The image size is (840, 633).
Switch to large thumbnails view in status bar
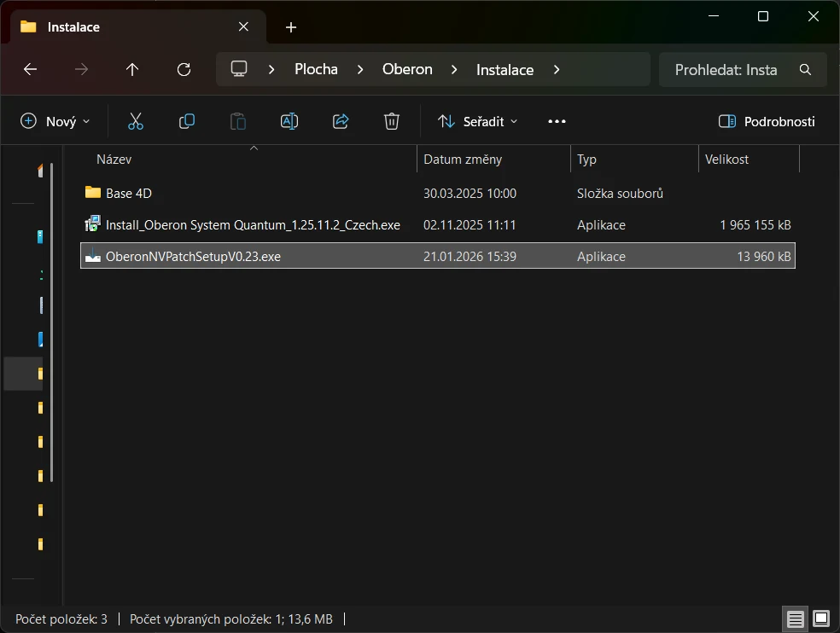tap(821, 619)
